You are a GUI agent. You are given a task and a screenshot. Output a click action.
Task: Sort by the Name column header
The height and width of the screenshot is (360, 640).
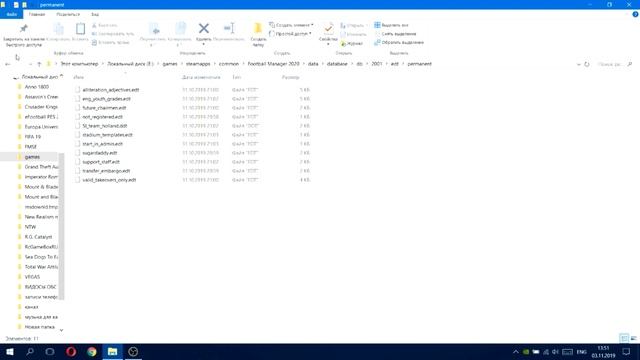coord(78,77)
